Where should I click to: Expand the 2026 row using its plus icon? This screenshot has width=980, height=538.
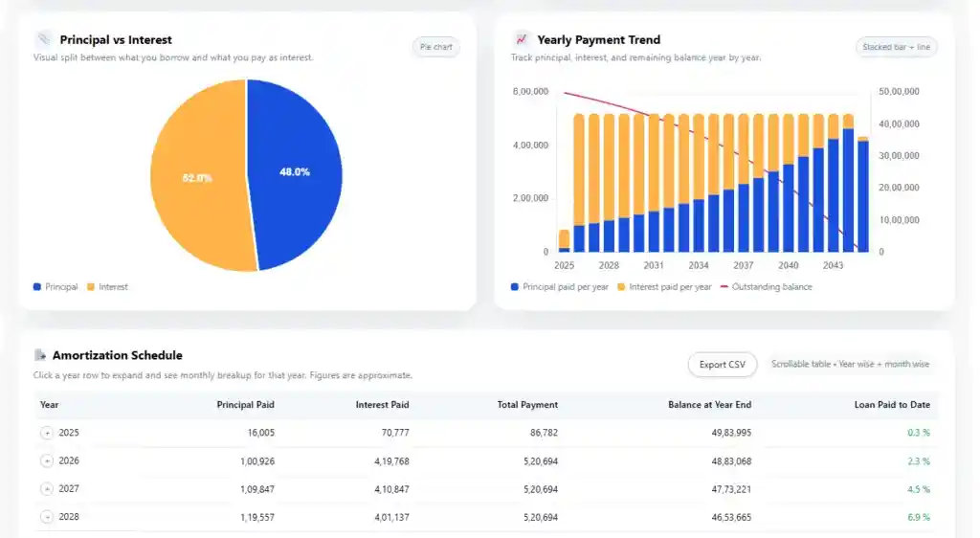[47, 461]
